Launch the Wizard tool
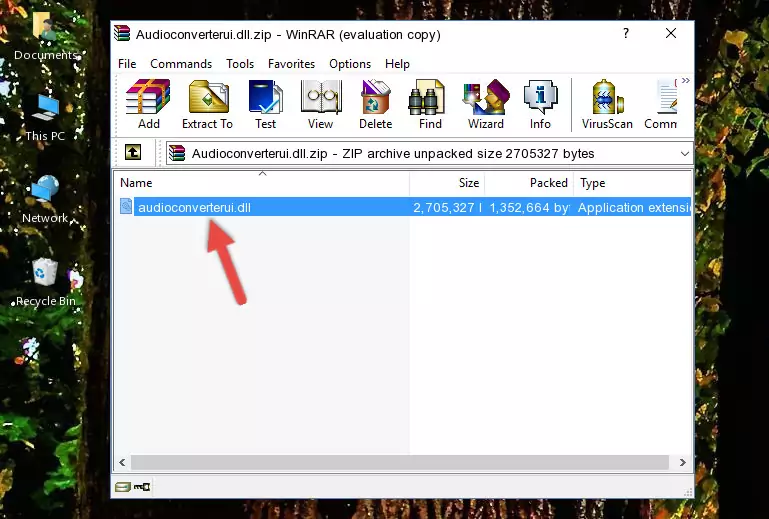The image size is (769, 519). tap(486, 104)
